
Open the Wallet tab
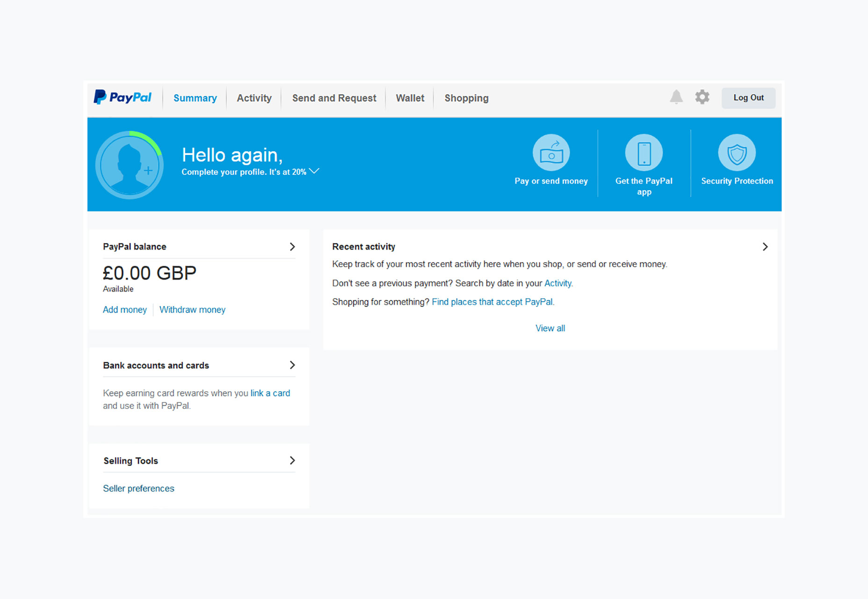[410, 98]
